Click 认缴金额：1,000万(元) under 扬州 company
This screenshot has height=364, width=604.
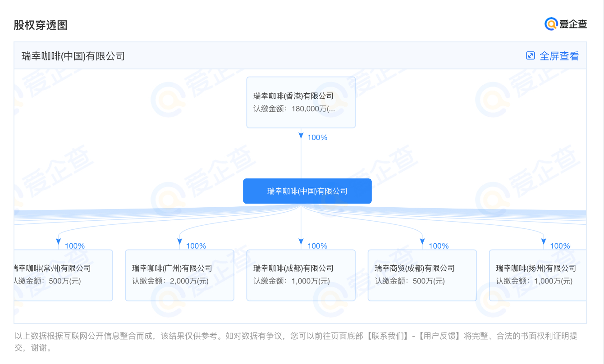pos(535,281)
